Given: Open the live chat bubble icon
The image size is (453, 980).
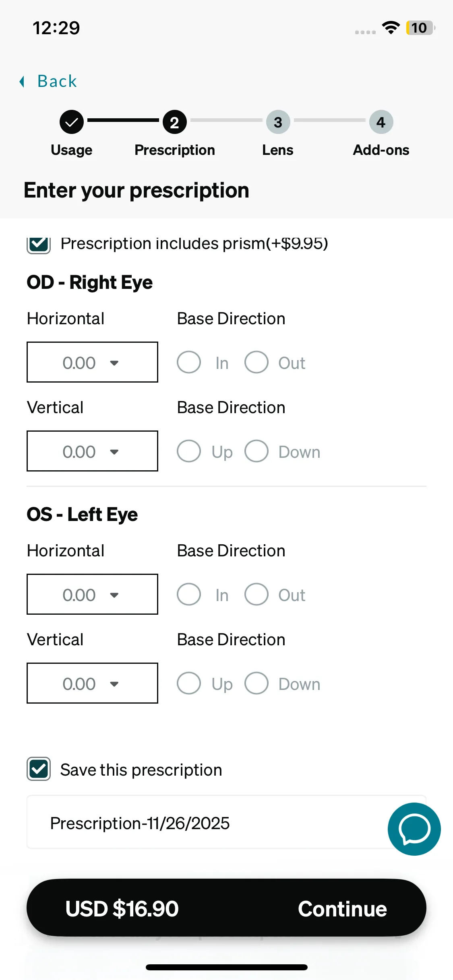Looking at the screenshot, I should (414, 829).
